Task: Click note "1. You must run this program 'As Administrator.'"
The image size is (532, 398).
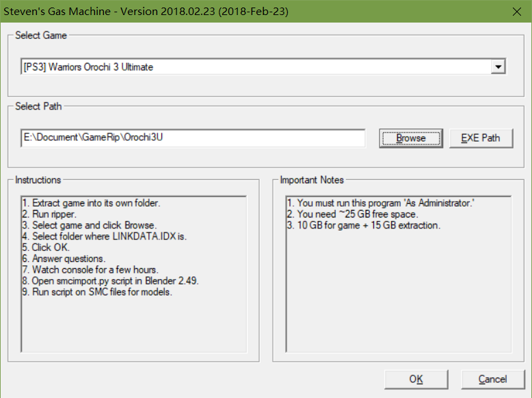Action: coord(381,203)
